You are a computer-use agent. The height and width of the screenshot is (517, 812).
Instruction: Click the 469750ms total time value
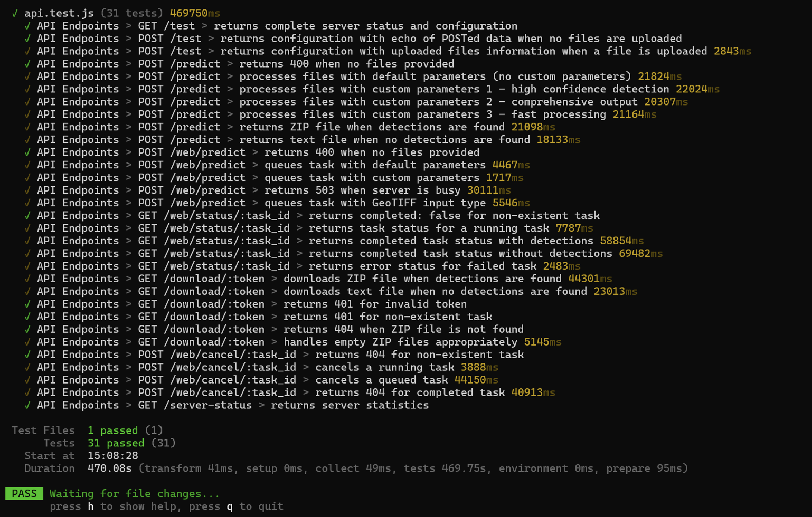pos(195,13)
